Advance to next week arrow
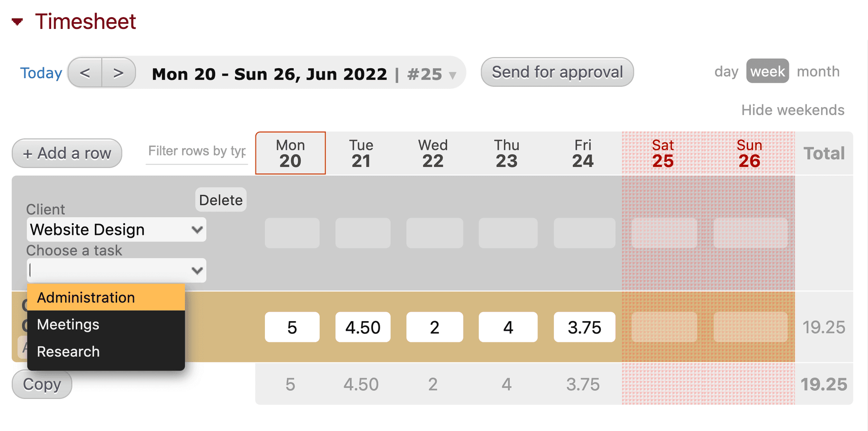This screenshot has height=431, width=868. coord(118,72)
